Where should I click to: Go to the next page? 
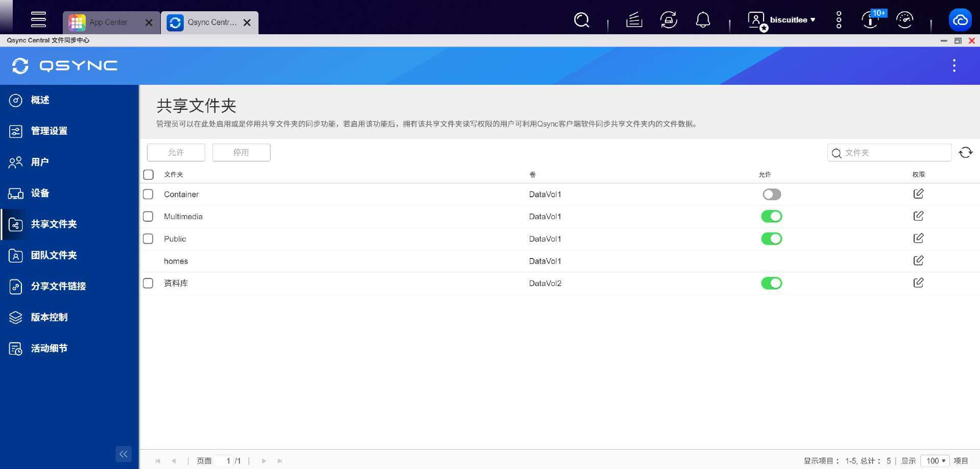[264, 461]
